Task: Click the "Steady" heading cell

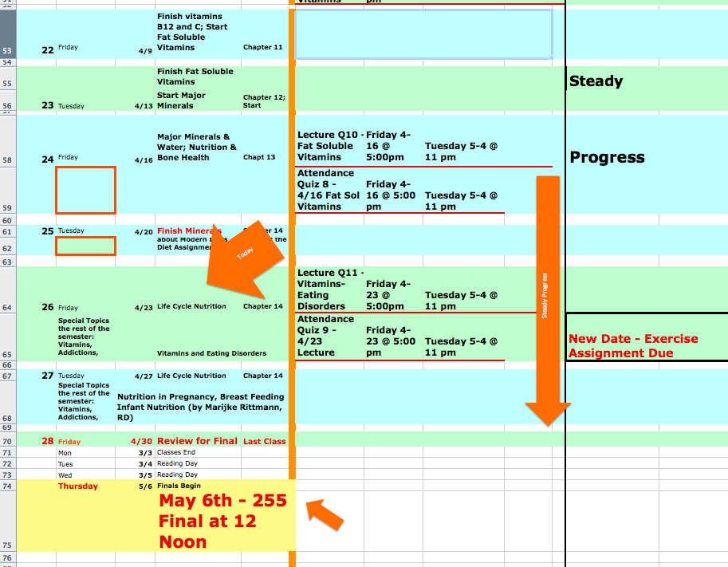Action: click(x=596, y=81)
